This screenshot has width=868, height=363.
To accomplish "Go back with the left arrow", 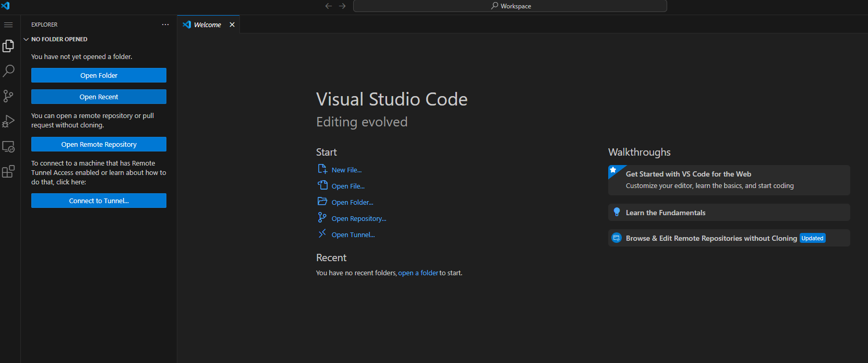I will [x=329, y=6].
